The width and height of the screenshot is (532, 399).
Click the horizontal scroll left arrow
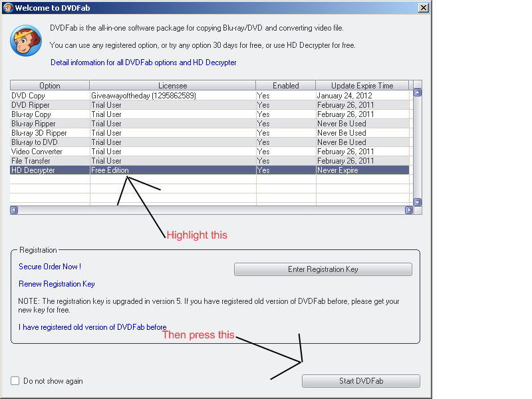pos(14,210)
